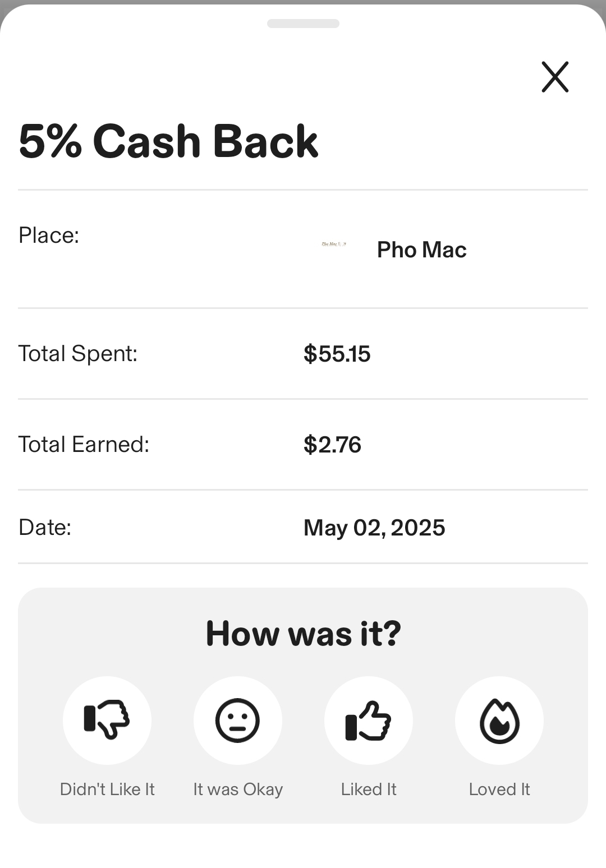Tap the flame Loved It icon
606x868 pixels.
coord(499,720)
